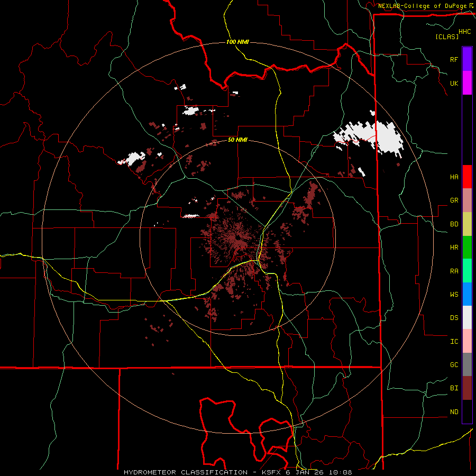Click the RA legend label
The height and width of the screenshot is (476, 476).
coord(454,271)
